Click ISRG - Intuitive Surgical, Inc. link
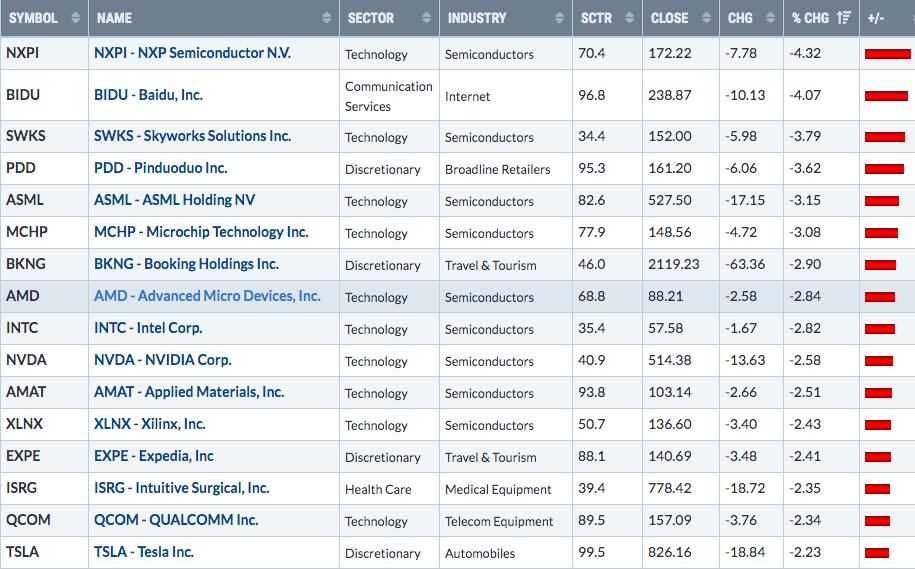The height and width of the screenshot is (569, 915). [182, 488]
